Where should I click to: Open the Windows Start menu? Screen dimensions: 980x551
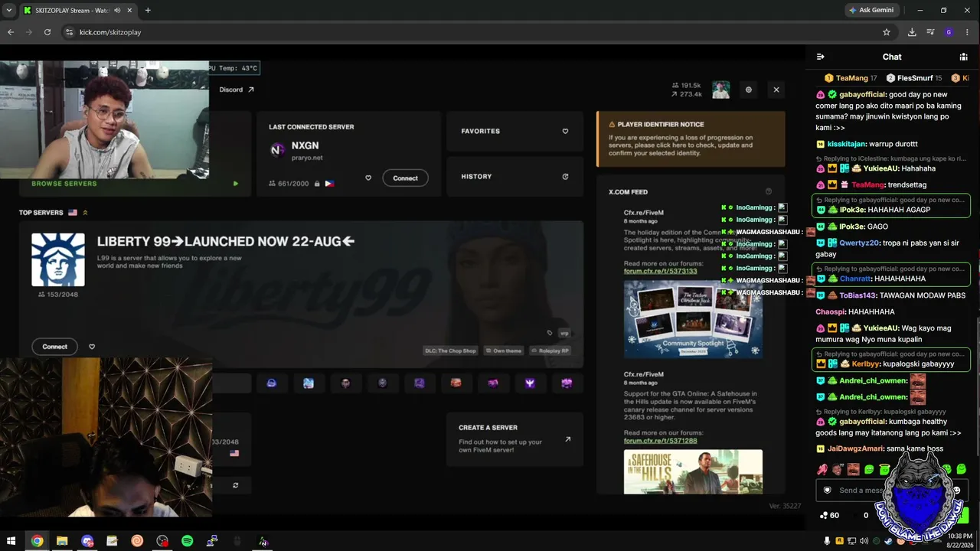(x=11, y=541)
